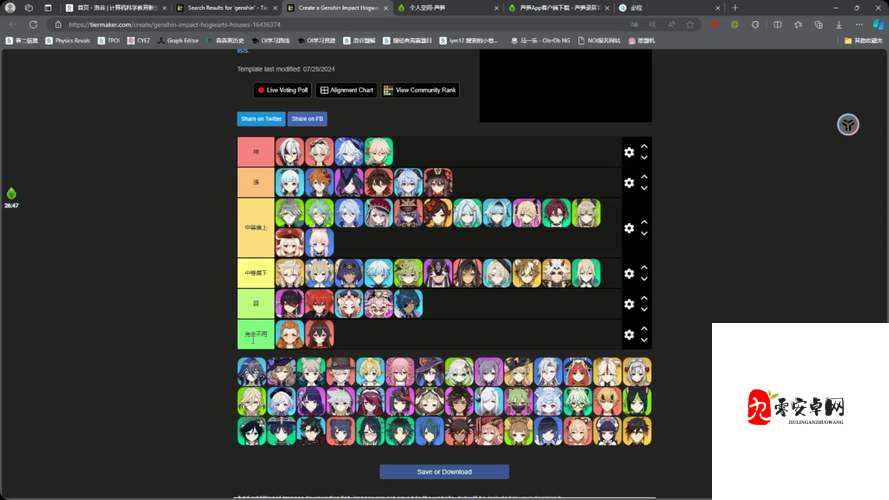Open settings gear for the orange tier row
Viewport: 889px width, 500px height.
(x=629, y=183)
